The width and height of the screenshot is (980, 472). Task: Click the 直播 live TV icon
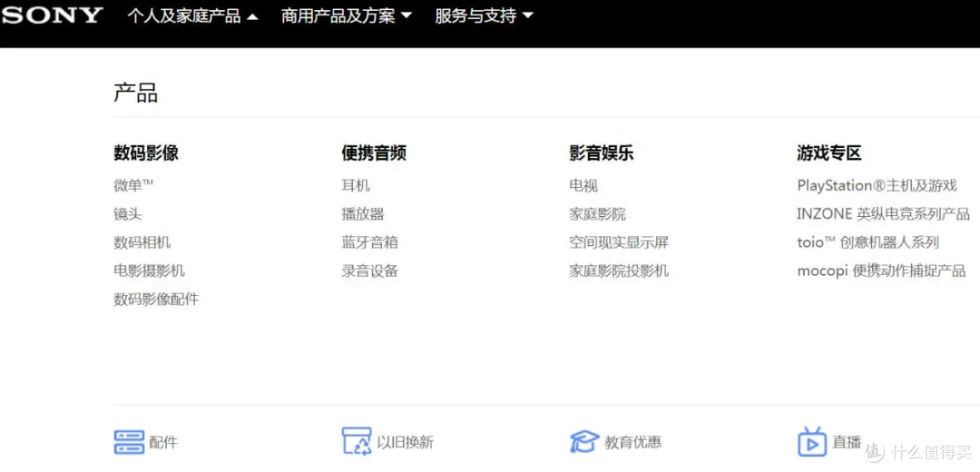tap(812, 442)
